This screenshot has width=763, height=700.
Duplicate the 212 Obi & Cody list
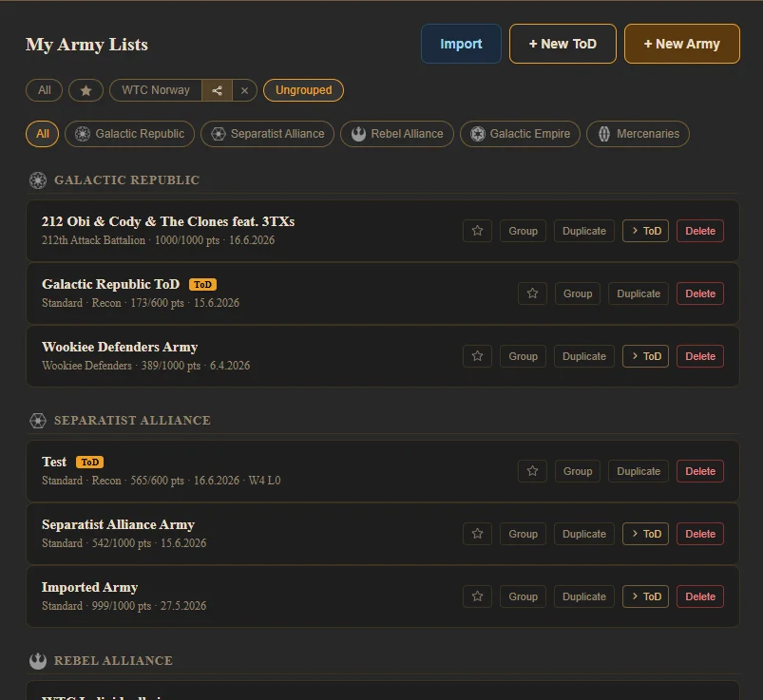click(584, 231)
